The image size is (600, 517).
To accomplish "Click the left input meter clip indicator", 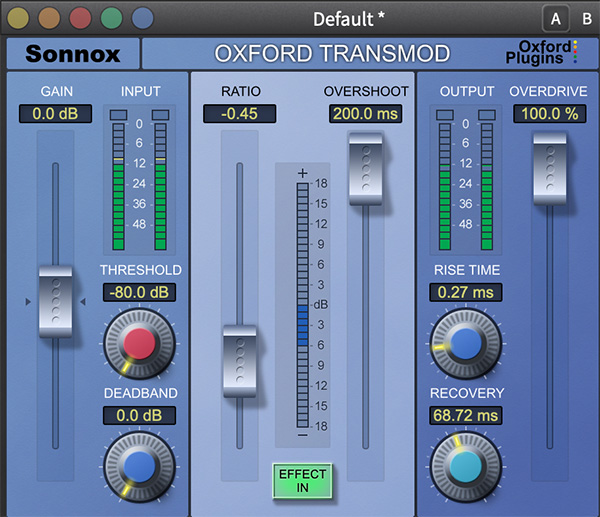I will tap(119, 115).
